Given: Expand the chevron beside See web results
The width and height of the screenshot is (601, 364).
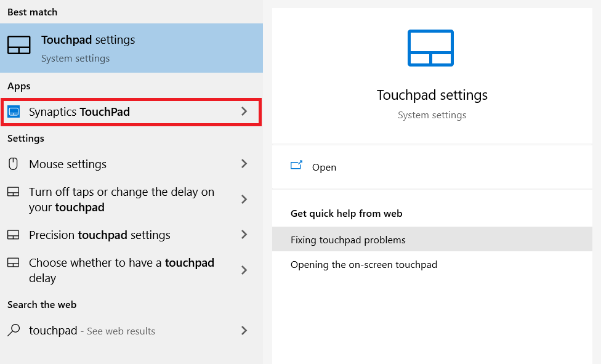Looking at the screenshot, I should click(245, 331).
